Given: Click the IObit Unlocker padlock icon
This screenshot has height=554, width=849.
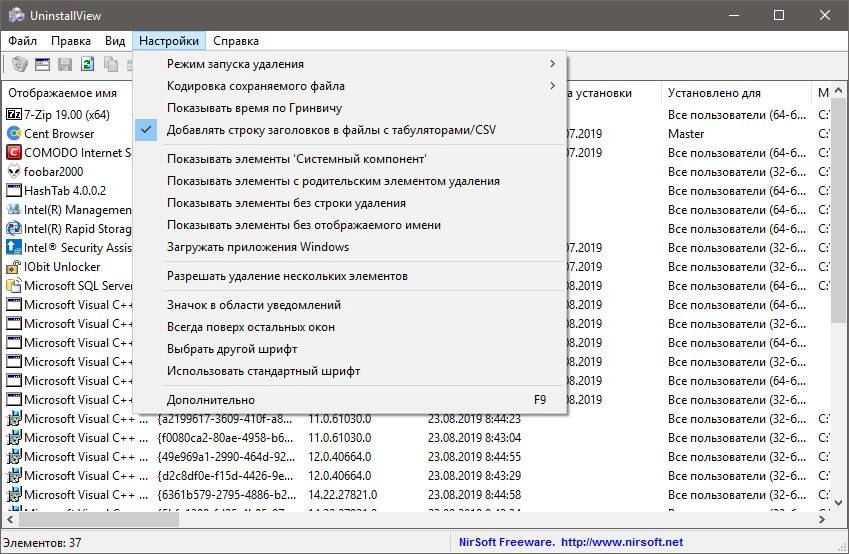Looking at the screenshot, I should click(14, 267).
